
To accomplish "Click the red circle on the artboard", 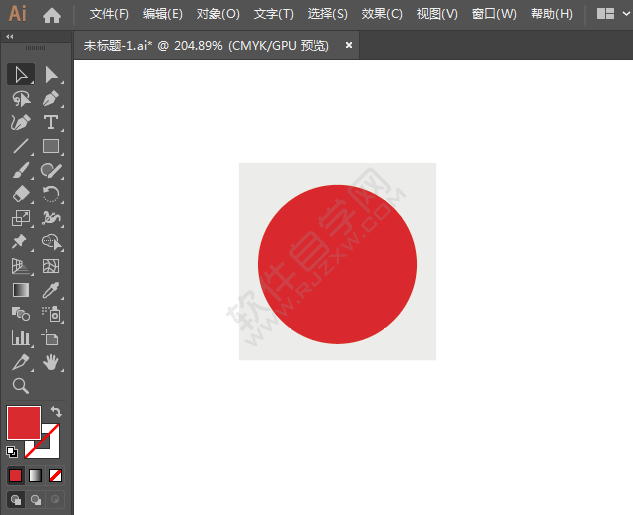I will [337, 264].
